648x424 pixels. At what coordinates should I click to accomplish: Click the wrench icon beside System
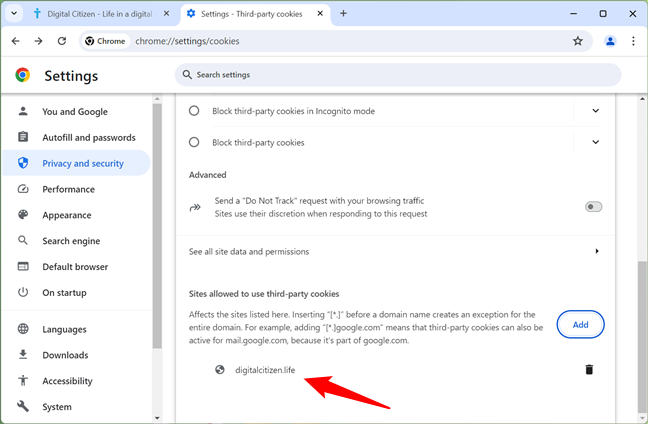[x=23, y=406]
